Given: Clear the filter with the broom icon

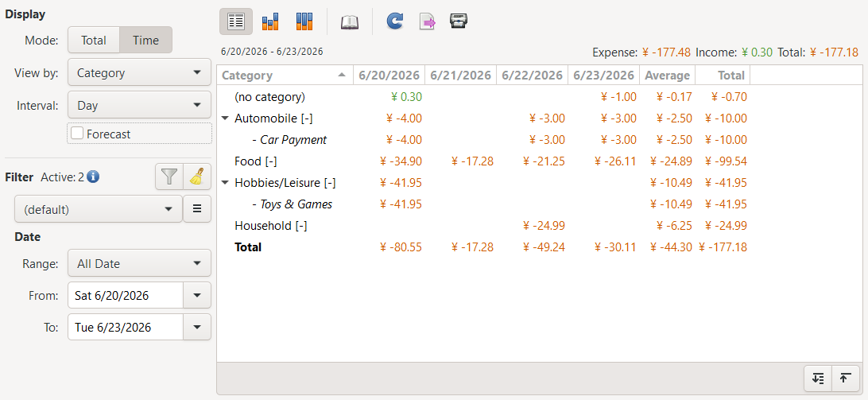Looking at the screenshot, I should click(197, 177).
